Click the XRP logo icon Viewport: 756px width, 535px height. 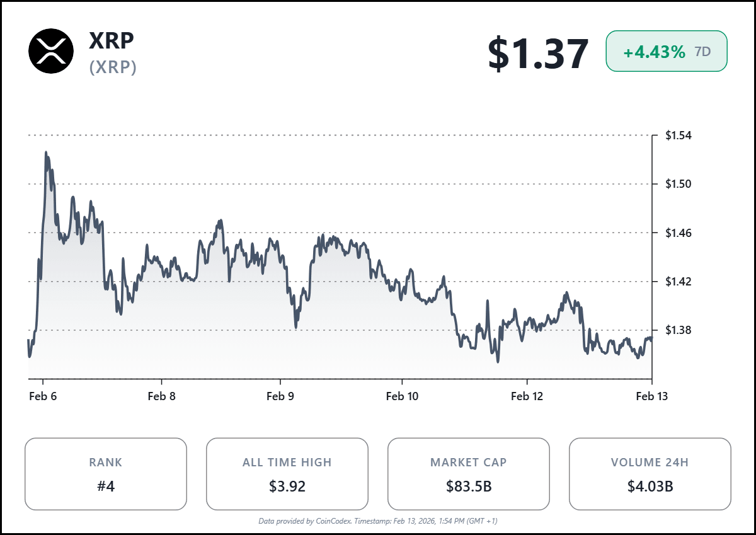(x=51, y=52)
